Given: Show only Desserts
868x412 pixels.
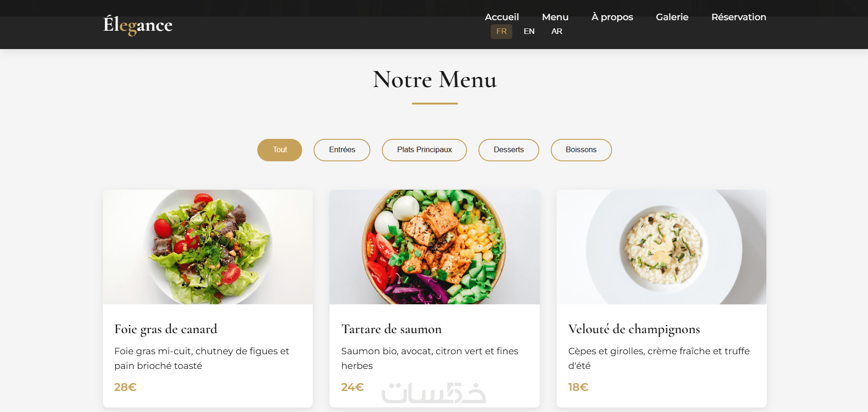Looking at the screenshot, I should [x=509, y=150].
